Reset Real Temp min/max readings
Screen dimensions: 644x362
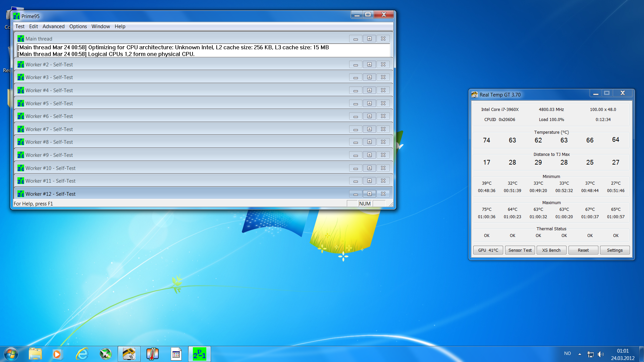pyautogui.click(x=583, y=250)
